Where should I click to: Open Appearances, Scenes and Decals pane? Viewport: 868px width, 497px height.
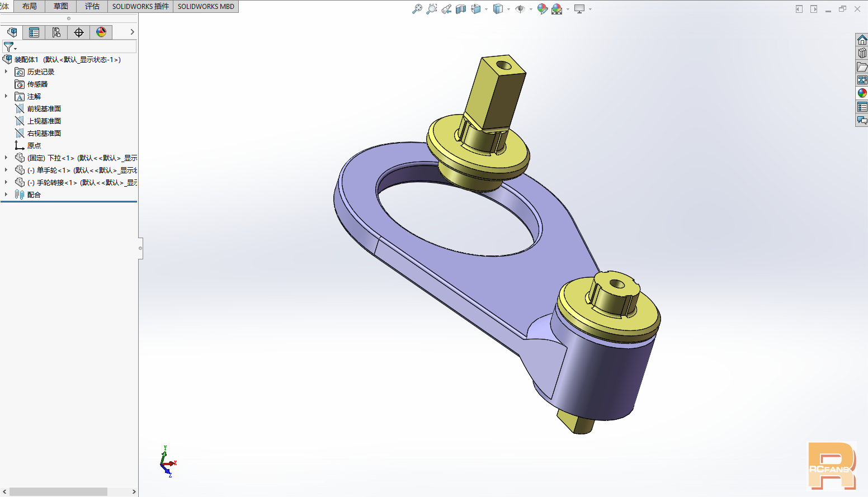(x=862, y=93)
